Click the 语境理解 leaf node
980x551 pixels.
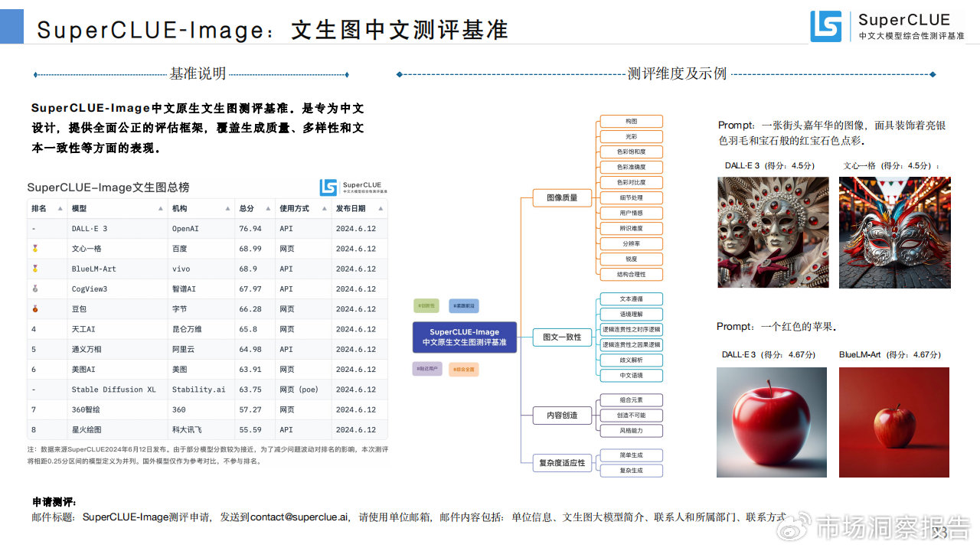point(631,315)
